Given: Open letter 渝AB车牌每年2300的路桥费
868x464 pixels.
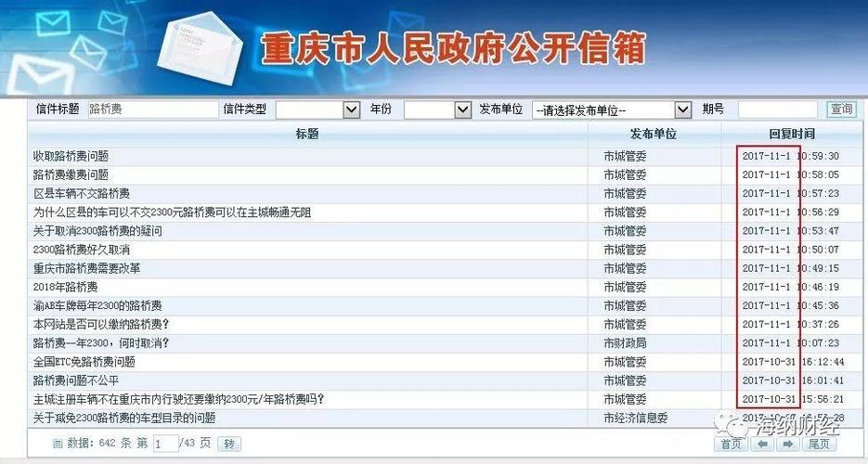Looking at the screenshot, I should coord(97,306).
